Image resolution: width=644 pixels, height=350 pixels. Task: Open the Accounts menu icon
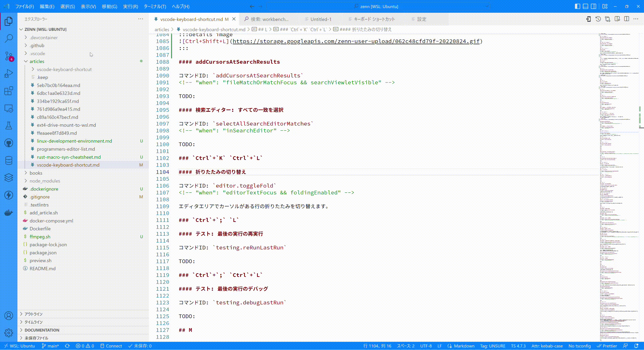coord(9,315)
